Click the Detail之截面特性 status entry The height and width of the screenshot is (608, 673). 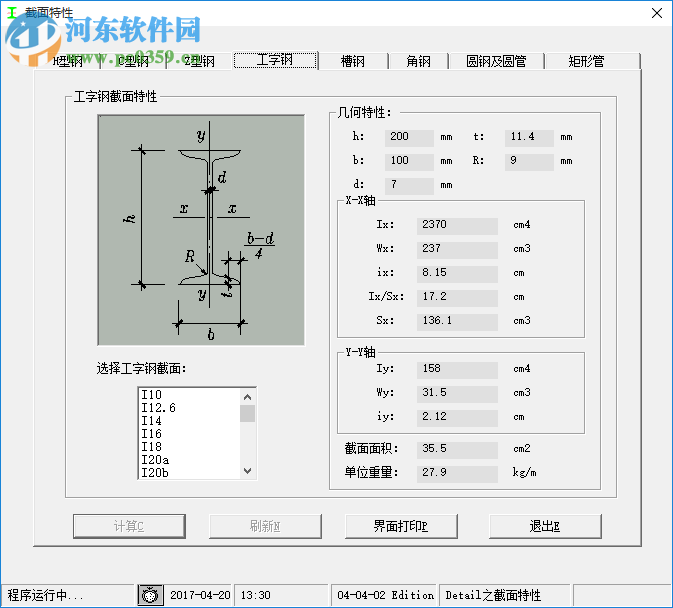tap(493, 595)
